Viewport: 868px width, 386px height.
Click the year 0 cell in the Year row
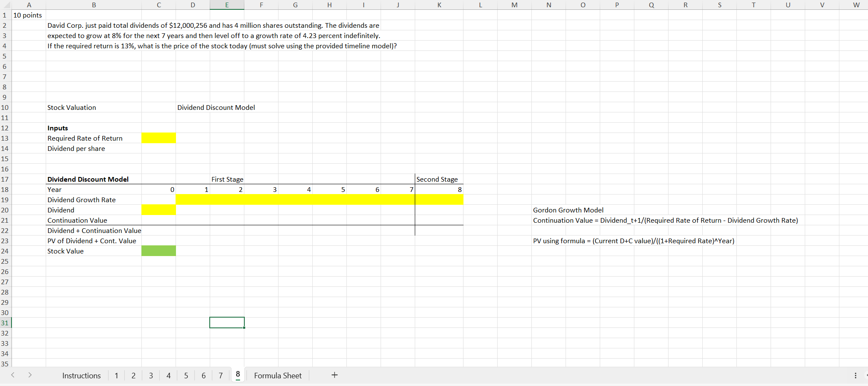coord(159,189)
